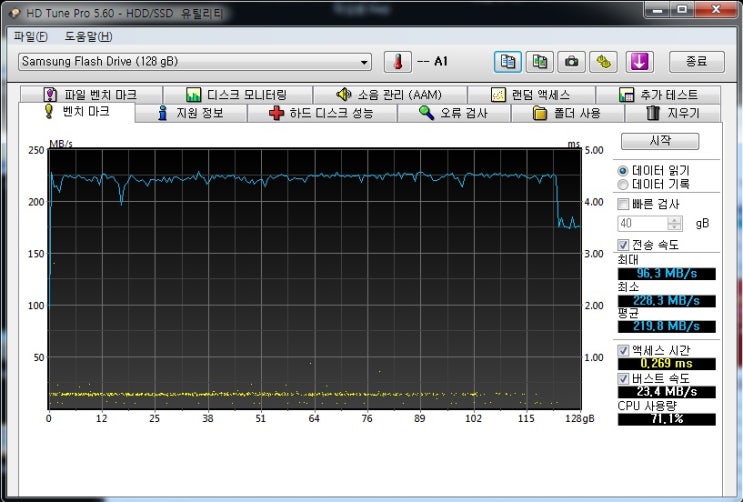
Task: Click the 96.3 MB/s speed value
Action: pos(667,274)
